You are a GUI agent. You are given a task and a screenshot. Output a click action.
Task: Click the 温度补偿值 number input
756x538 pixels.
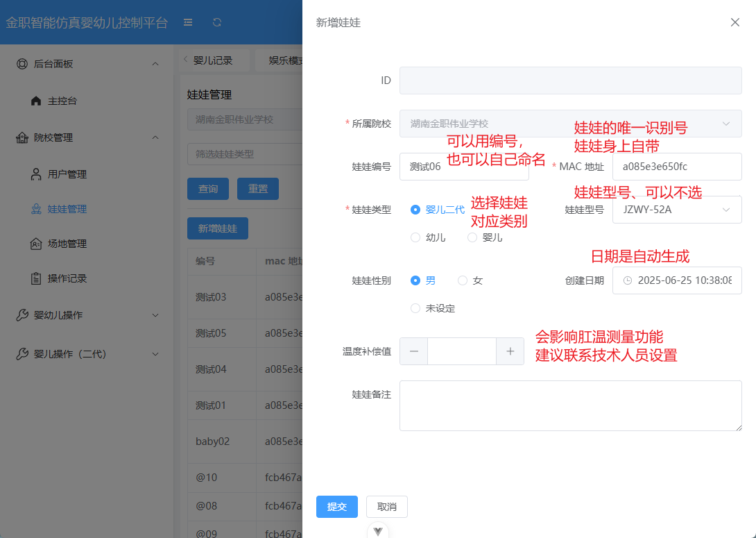pos(462,351)
